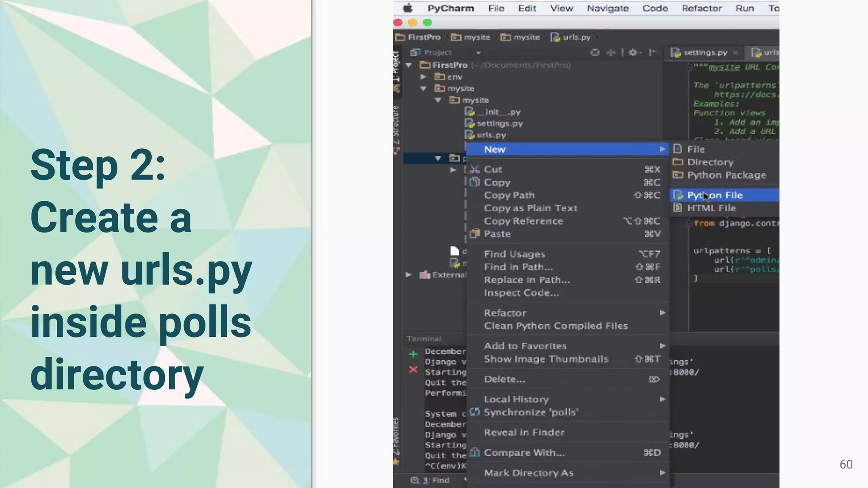This screenshot has height=488, width=868.
Task: Open the New submenu
Action: tap(568, 149)
